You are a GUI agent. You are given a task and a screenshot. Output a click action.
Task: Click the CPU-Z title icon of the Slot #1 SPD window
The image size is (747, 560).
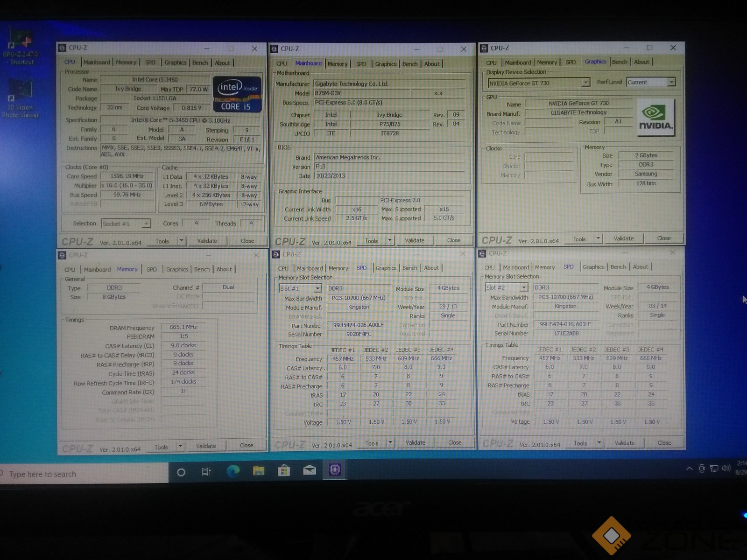[276, 254]
